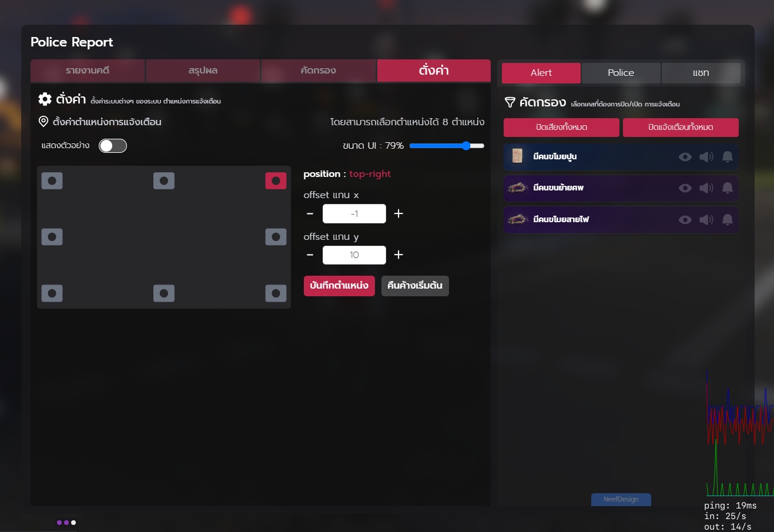Click the ปิดเสียงทั้งหมด button
Image resolution: width=774 pixels, height=532 pixels.
pyautogui.click(x=561, y=128)
